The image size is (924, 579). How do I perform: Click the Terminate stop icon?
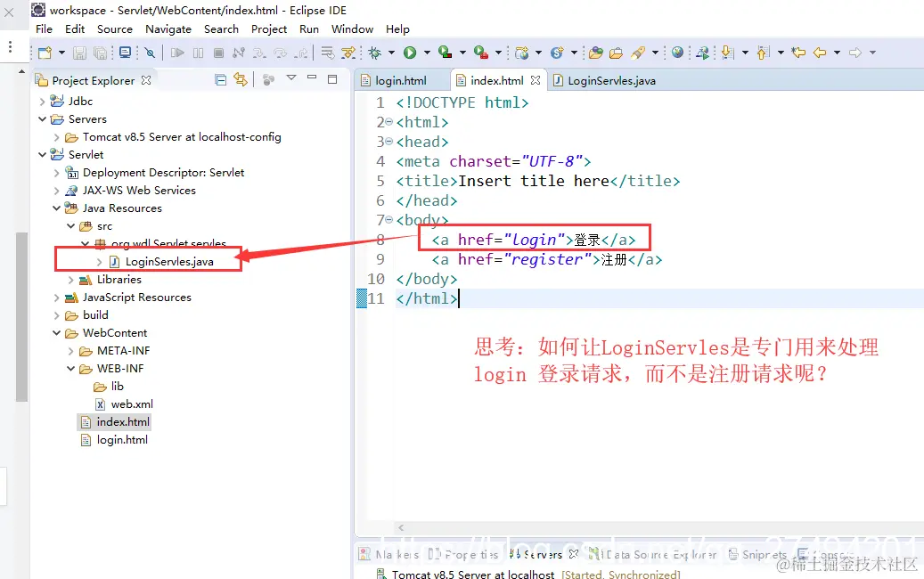point(218,53)
